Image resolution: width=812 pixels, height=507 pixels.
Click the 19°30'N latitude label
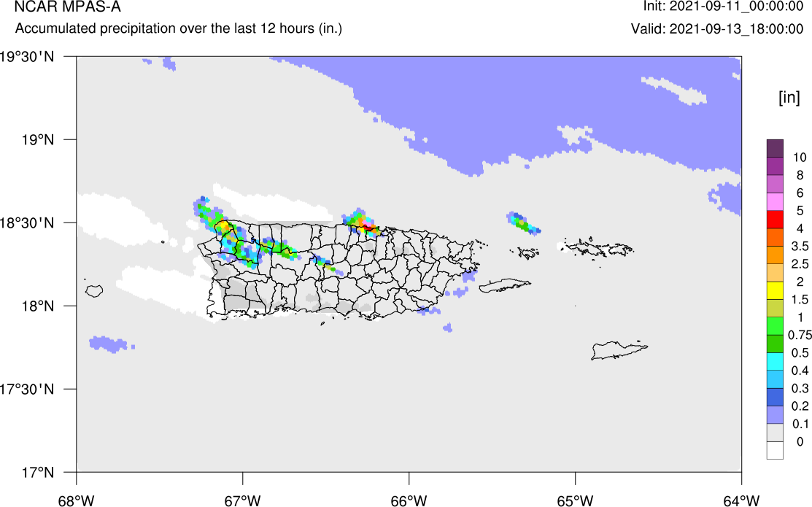pyautogui.click(x=26, y=56)
